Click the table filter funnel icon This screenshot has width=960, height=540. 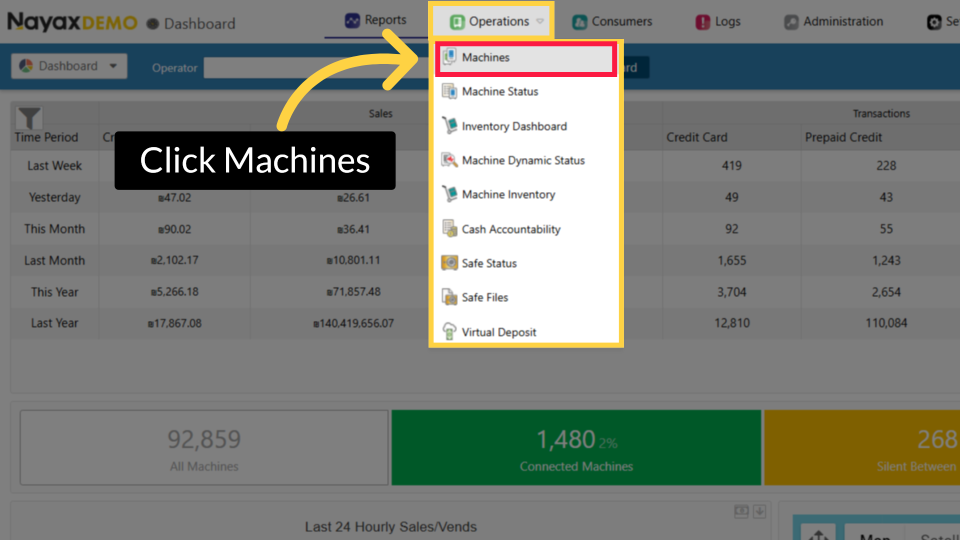click(30, 119)
